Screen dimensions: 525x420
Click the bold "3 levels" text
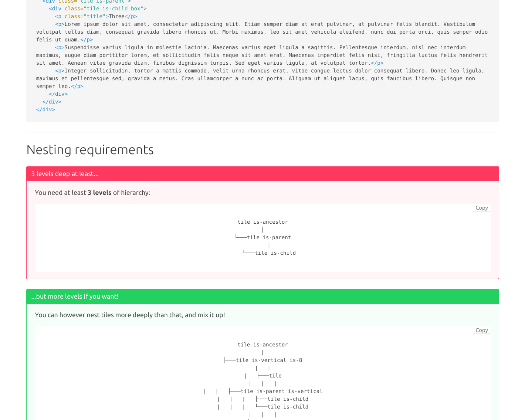(99, 193)
